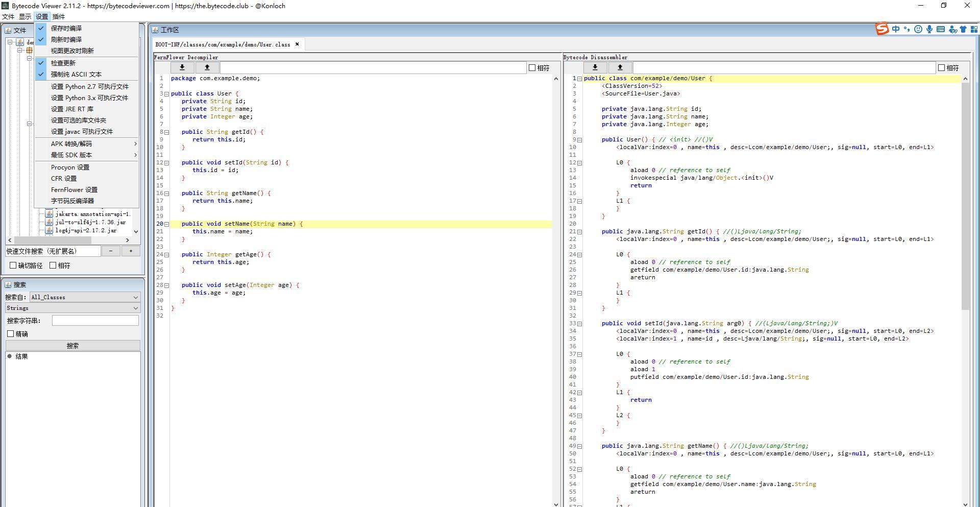The width and height of the screenshot is (980, 507).
Task: Click Bytecode Disassembler search previous up-arrow
Action: tap(620, 67)
